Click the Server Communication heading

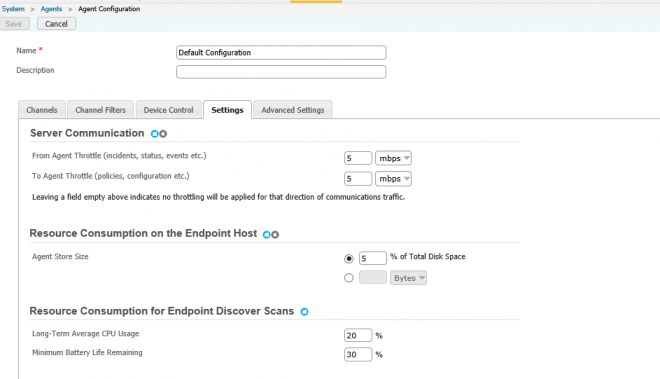click(87, 133)
